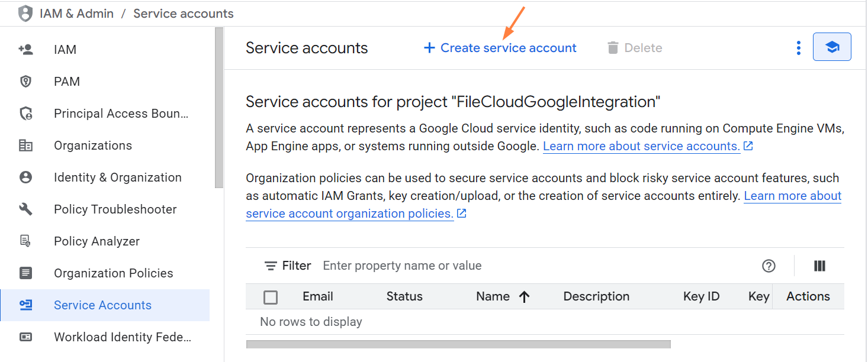Sort by Name column arrow
The image size is (868, 362).
tap(524, 297)
